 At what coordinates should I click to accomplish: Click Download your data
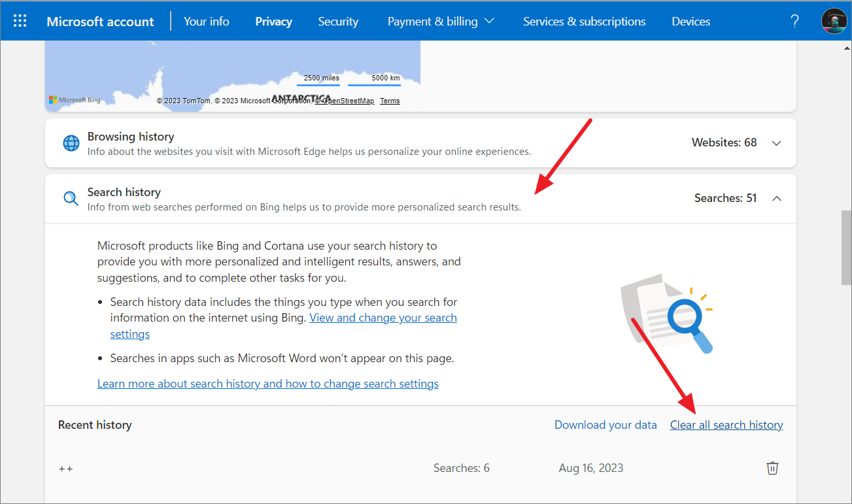[605, 425]
